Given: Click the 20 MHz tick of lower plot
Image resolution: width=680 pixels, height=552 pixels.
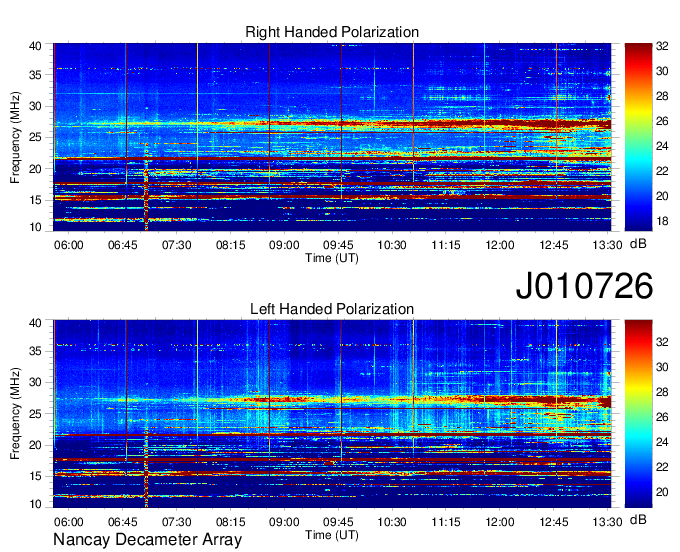Looking at the screenshot, I should 35,446.
